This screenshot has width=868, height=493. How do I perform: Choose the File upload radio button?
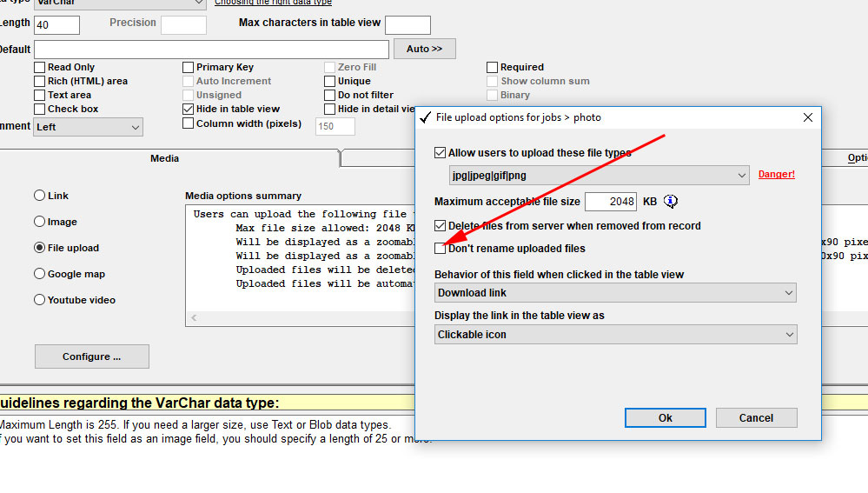click(39, 248)
